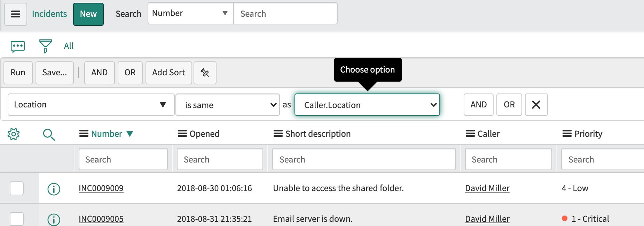Click the condition row AND button

click(479, 105)
